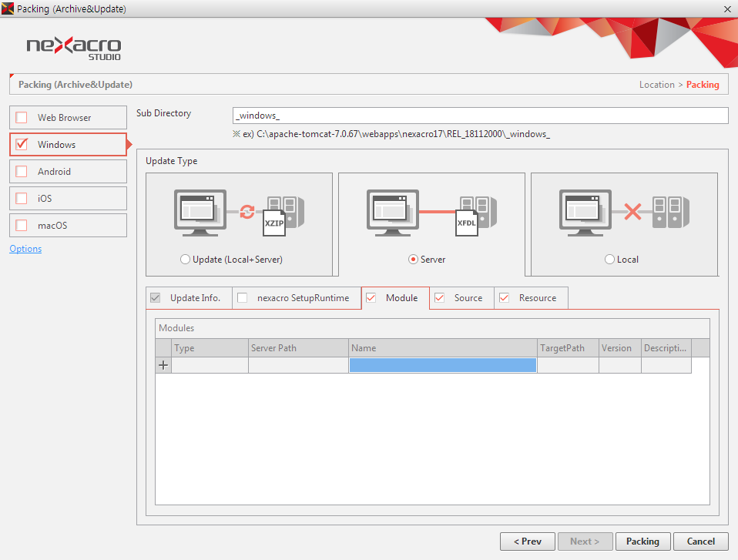
Task: Close the Packing dialog window
Action: click(727, 8)
